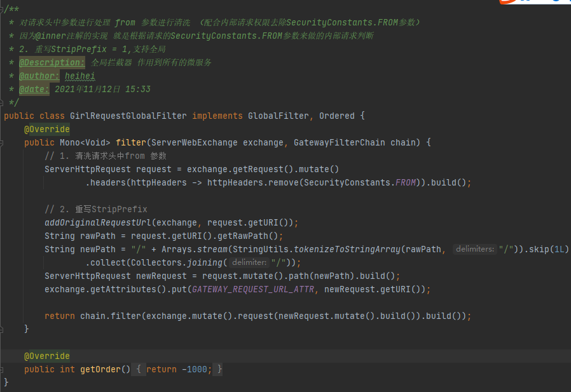This screenshot has height=392, width=571.
Task: Click the "delimiter:" inlay hint in Collectors.joining
Action: 249,262
